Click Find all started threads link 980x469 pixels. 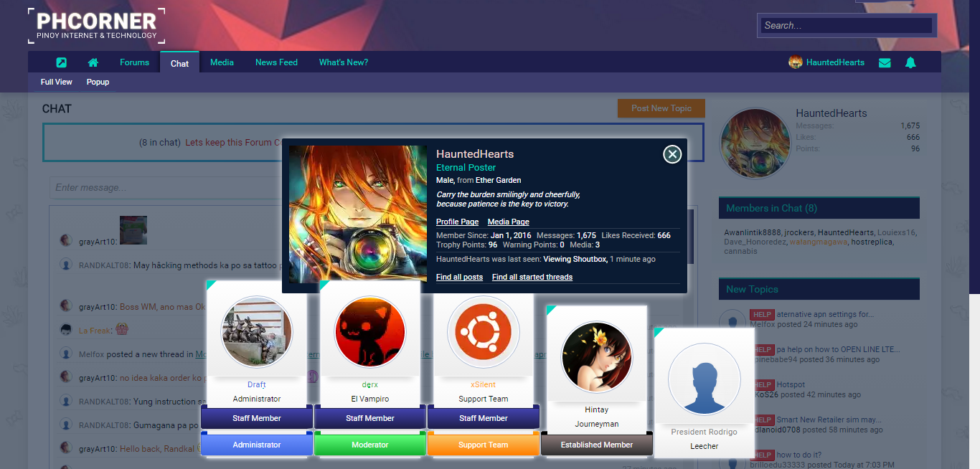coord(532,277)
